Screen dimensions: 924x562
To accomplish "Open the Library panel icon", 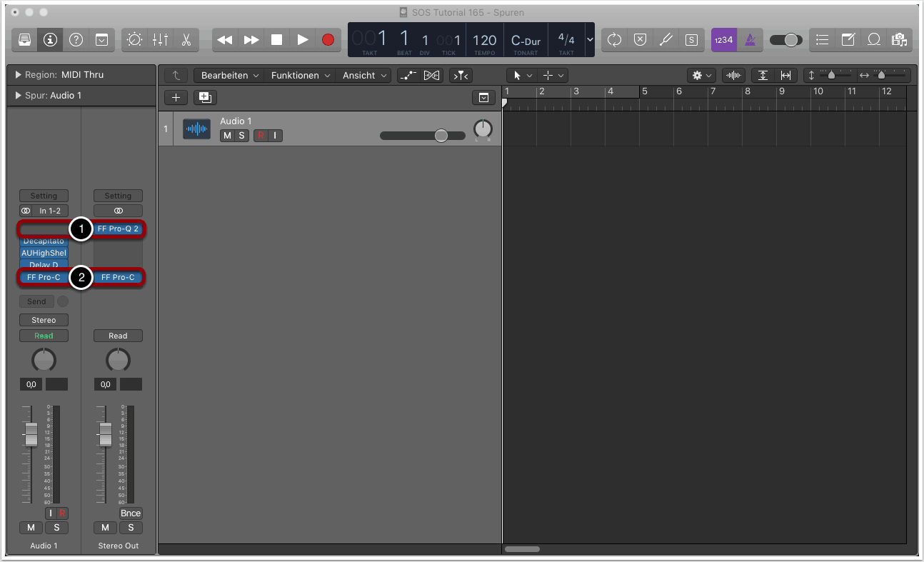I will [24, 40].
